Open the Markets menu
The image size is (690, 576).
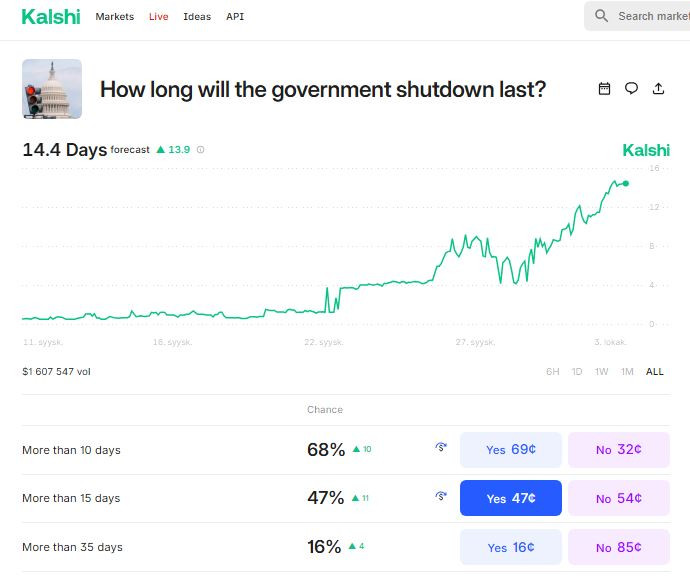(x=115, y=17)
